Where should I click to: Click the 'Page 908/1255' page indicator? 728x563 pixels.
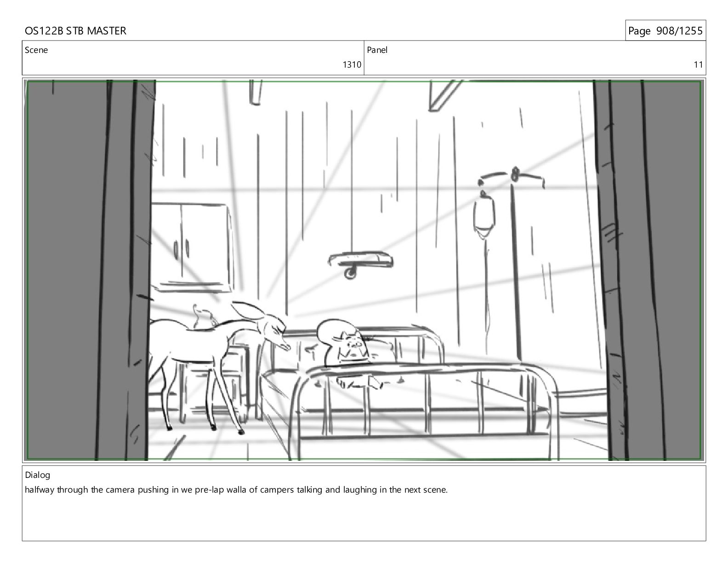pos(665,31)
